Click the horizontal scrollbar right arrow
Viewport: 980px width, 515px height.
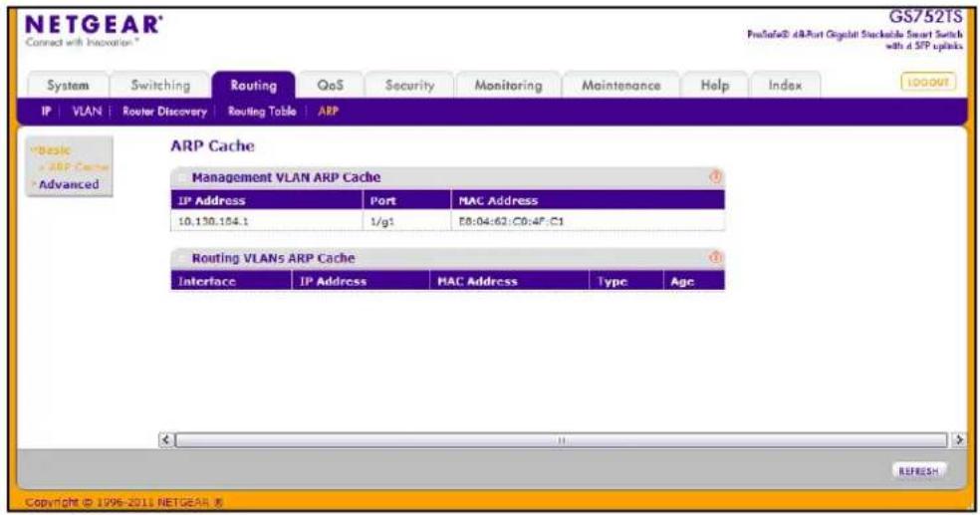(x=959, y=440)
